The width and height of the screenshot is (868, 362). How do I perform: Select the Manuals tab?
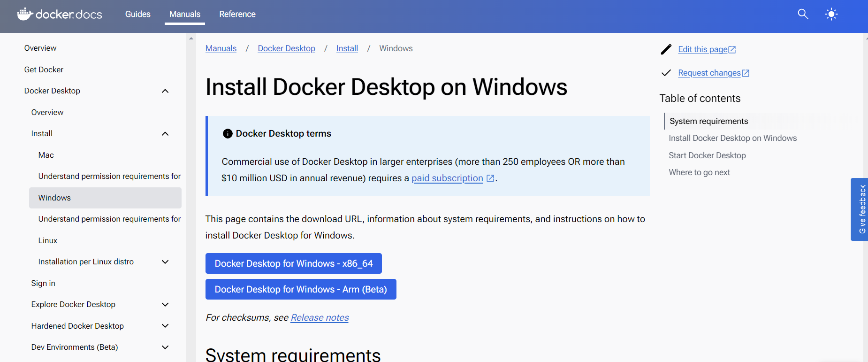(185, 14)
